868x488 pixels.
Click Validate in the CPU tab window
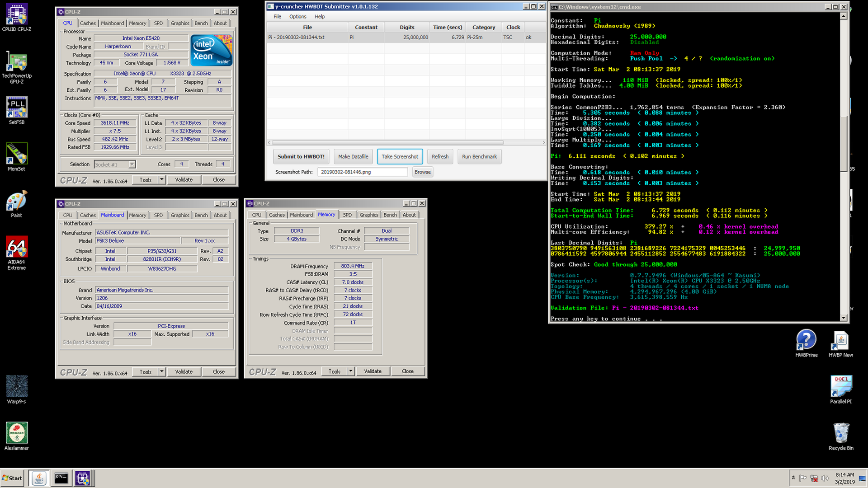tap(184, 180)
